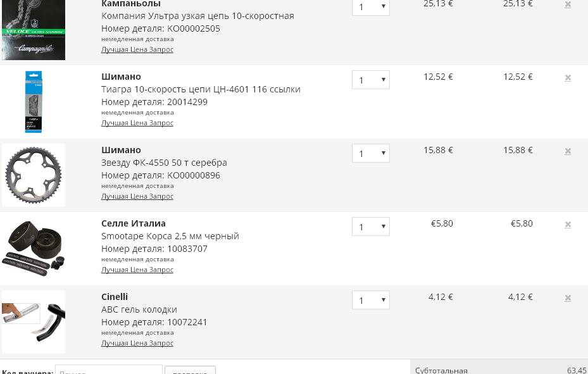The height and width of the screenshot is (374, 588).
Task: Open quantity dropdown for Shimano chainring
Action: (370, 153)
